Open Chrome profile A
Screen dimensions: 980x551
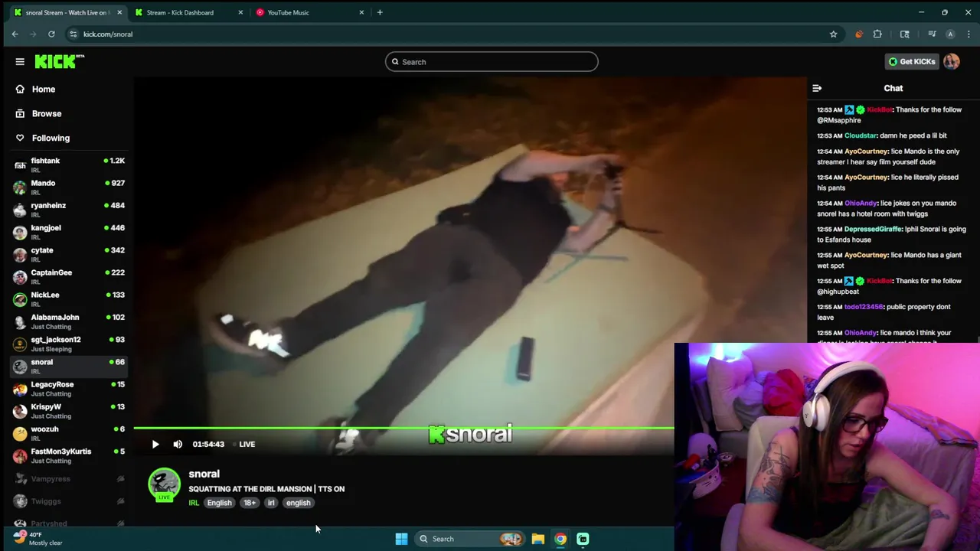950,34
